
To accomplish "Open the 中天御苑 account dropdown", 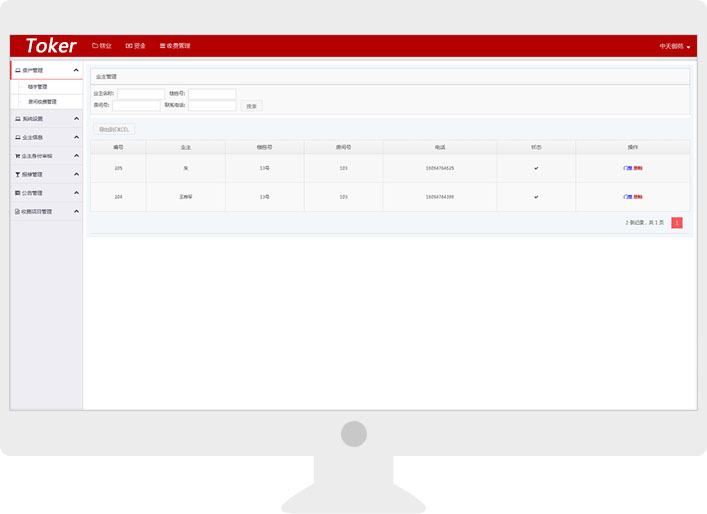I will pos(675,47).
